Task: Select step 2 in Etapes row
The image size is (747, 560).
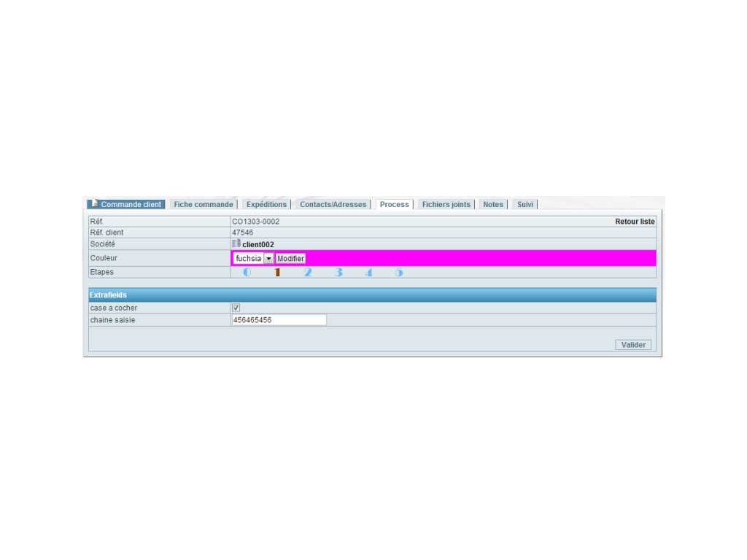Action: coord(308,273)
